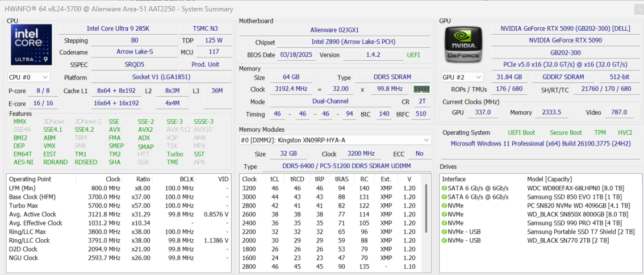The height and width of the screenshot is (275, 644).
Task: Open the GPU #2 selector dropdown
Action: pos(462,77)
